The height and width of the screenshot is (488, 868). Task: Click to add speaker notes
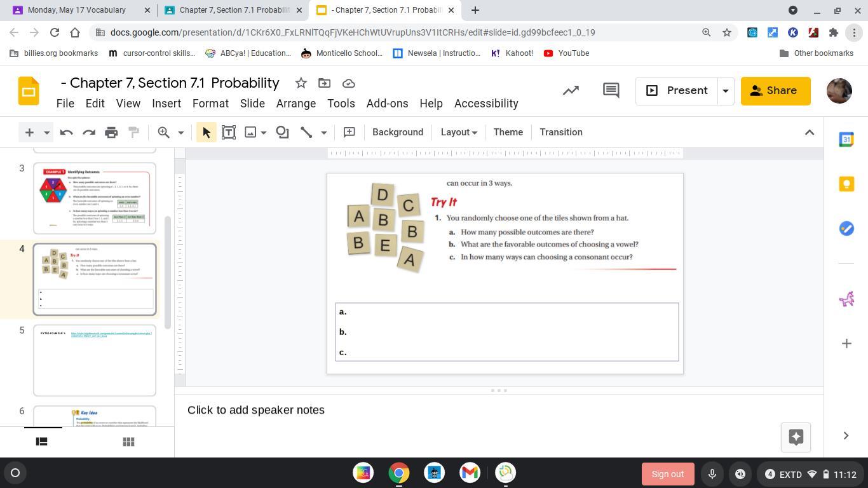(256, 410)
